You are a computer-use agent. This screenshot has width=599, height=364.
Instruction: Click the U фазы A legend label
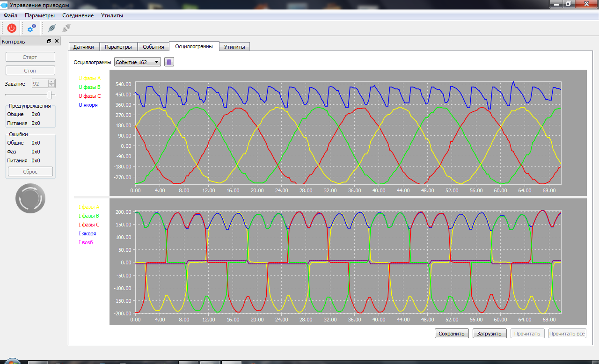coord(89,79)
